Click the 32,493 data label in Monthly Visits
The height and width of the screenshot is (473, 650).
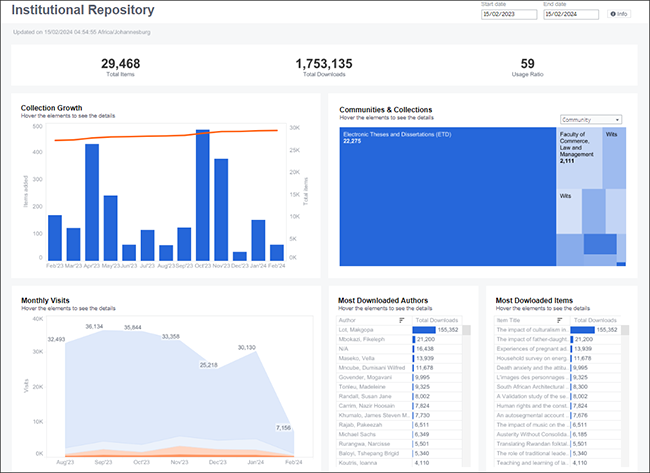(56, 339)
